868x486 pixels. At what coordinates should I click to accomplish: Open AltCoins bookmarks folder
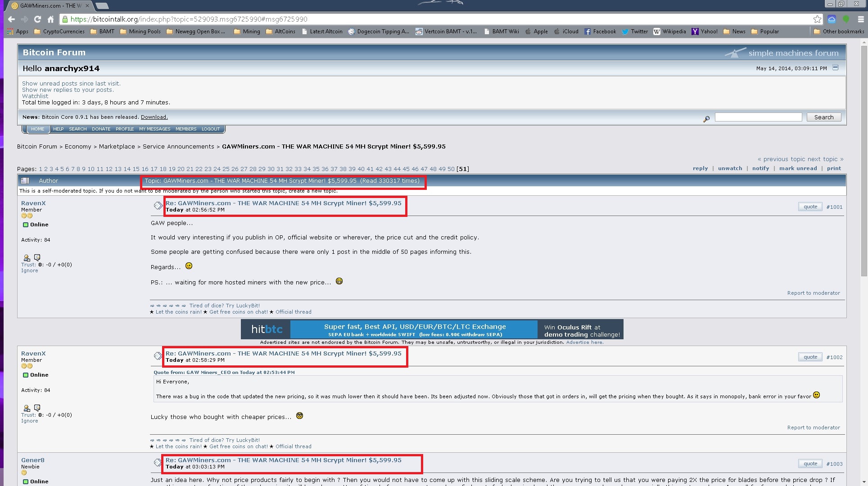pyautogui.click(x=280, y=31)
